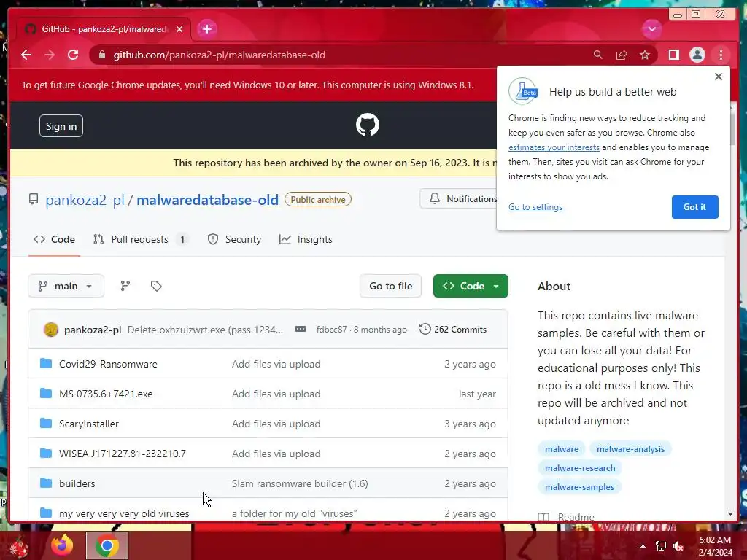This screenshot has width=747, height=560.
Task: Reload the GitHub page
Action: (73, 55)
